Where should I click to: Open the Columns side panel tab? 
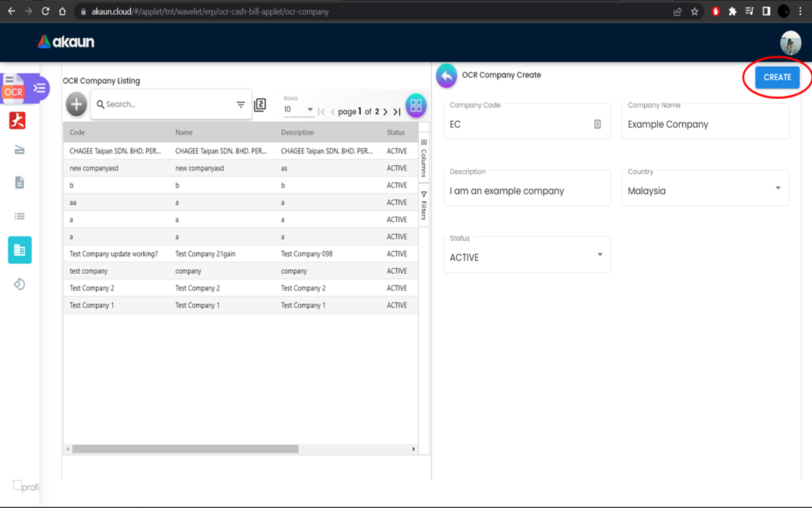pos(424,159)
